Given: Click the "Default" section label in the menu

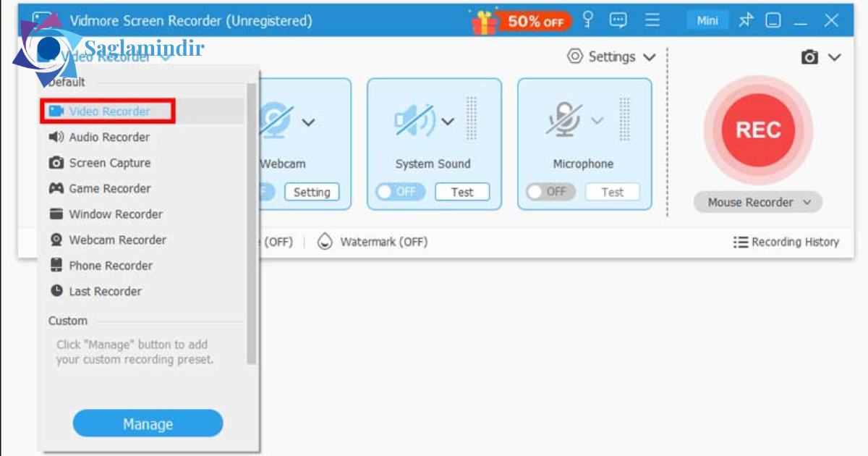Looking at the screenshot, I should (67, 83).
